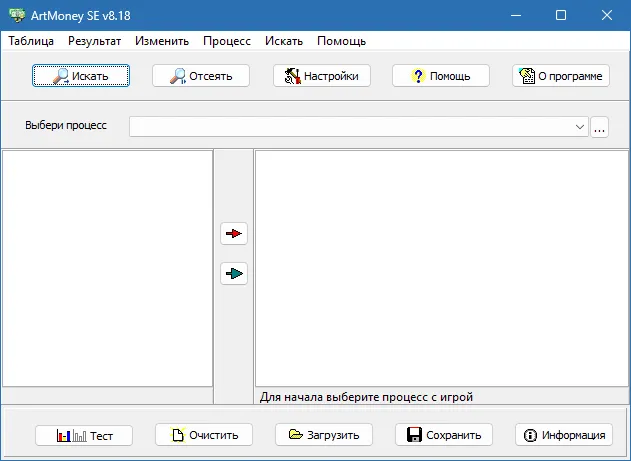This screenshot has width=631, height=461.
Task: Click the Отсеять filter button
Action: click(201, 76)
